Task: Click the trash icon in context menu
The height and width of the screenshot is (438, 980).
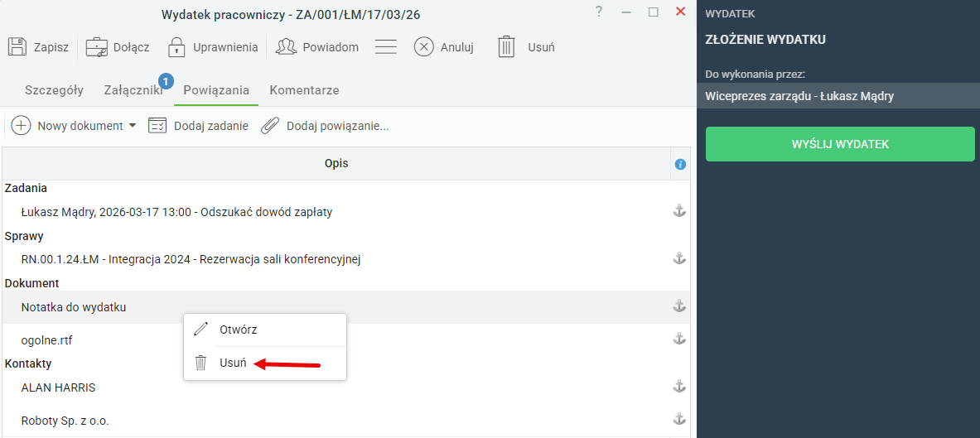Action: (200, 363)
